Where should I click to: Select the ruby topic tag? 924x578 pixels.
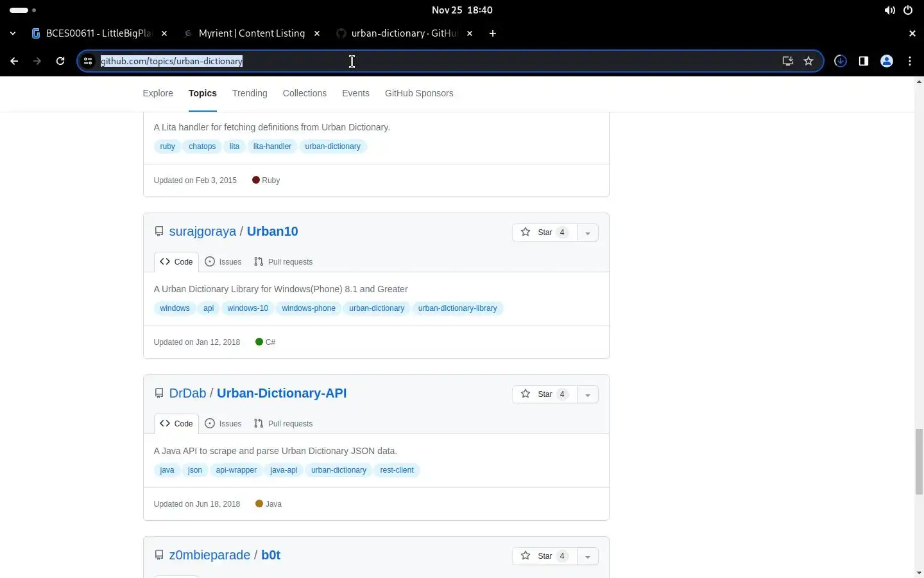167,146
